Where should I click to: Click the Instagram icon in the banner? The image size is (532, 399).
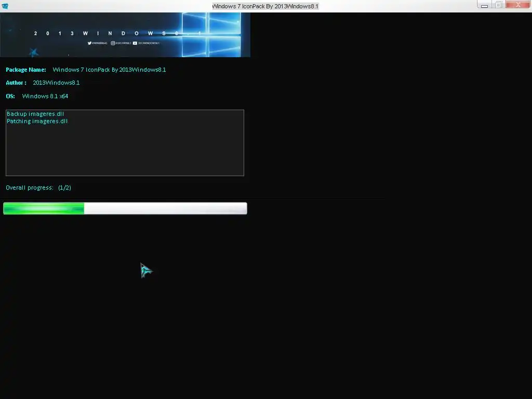113,43
